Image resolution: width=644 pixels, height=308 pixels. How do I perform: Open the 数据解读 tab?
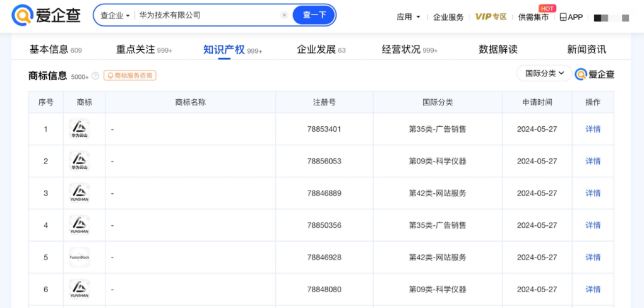498,50
